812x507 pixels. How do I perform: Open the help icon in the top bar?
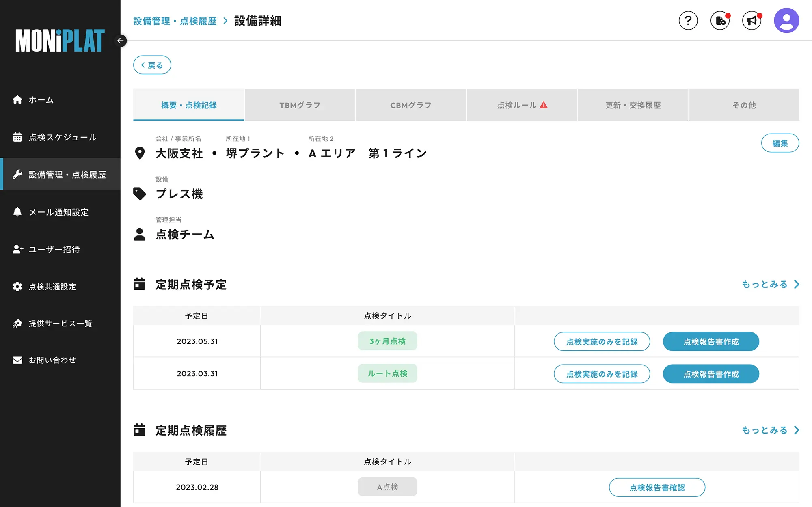pyautogui.click(x=688, y=20)
